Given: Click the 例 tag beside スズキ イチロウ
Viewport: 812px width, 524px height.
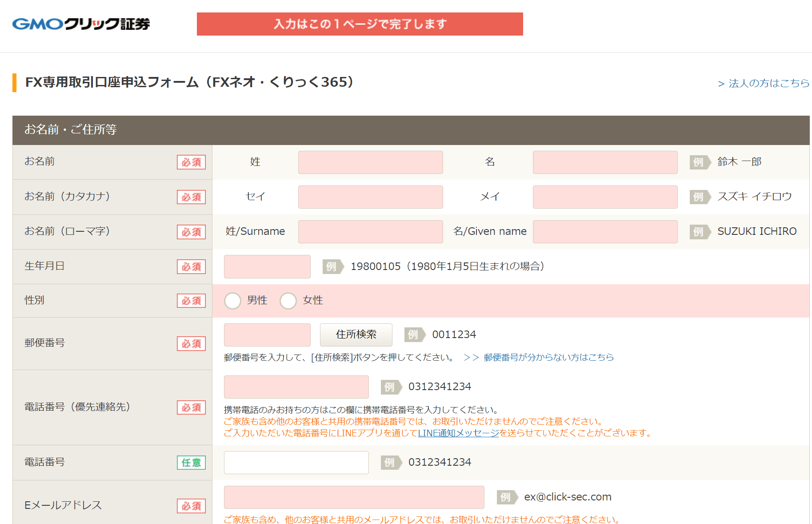Looking at the screenshot, I should tap(700, 197).
